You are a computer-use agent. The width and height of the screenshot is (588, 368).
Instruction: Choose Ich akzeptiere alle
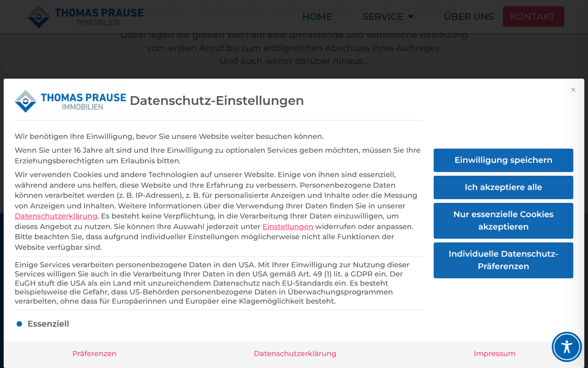tap(503, 187)
